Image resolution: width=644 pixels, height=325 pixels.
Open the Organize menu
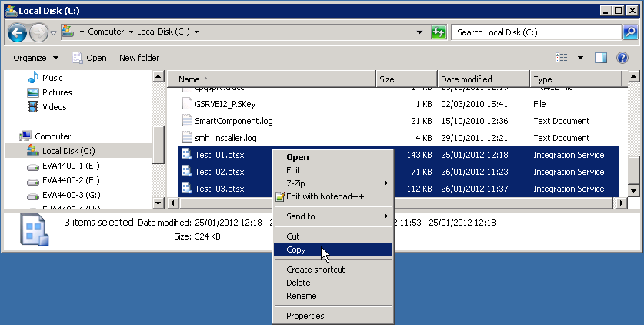(x=35, y=58)
